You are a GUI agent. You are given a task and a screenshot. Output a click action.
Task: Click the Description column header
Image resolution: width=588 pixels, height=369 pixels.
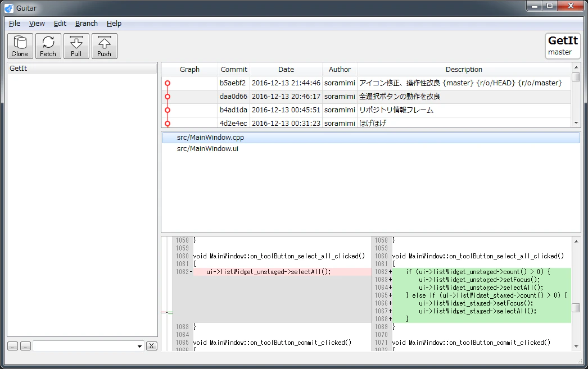coord(464,69)
